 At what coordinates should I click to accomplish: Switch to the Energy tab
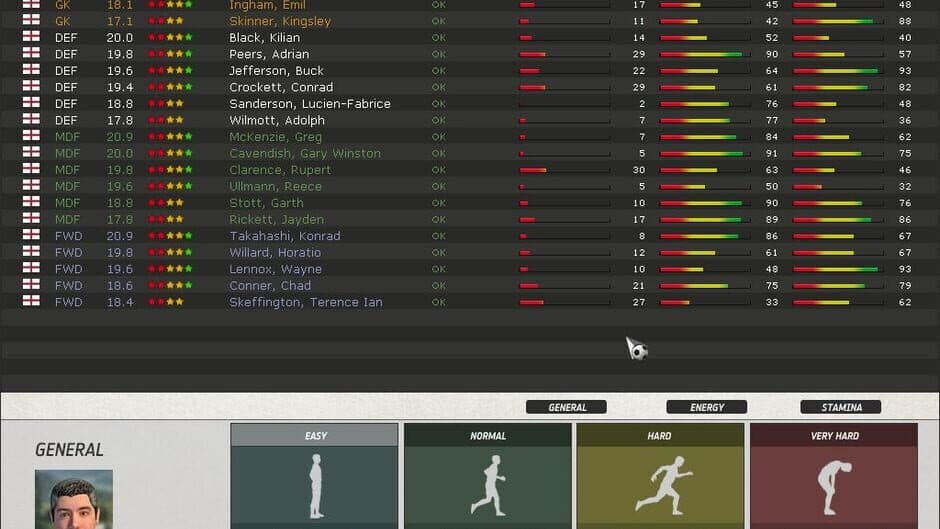point(707,407)
